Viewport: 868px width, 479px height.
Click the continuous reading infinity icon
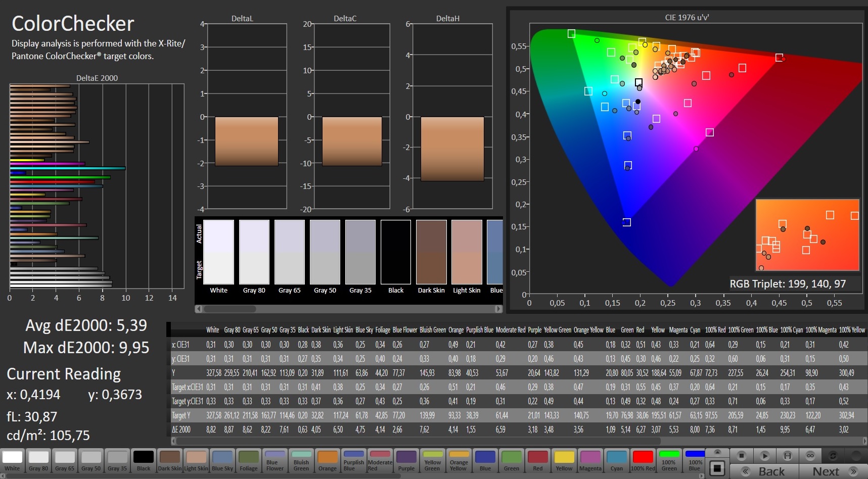(x=810, y=455)
